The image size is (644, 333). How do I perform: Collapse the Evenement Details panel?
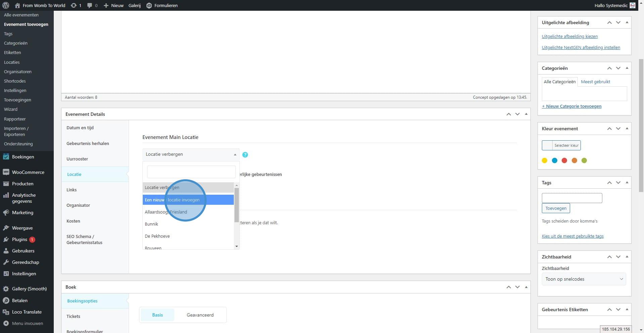pyautogui.click(x=526, y=114)
